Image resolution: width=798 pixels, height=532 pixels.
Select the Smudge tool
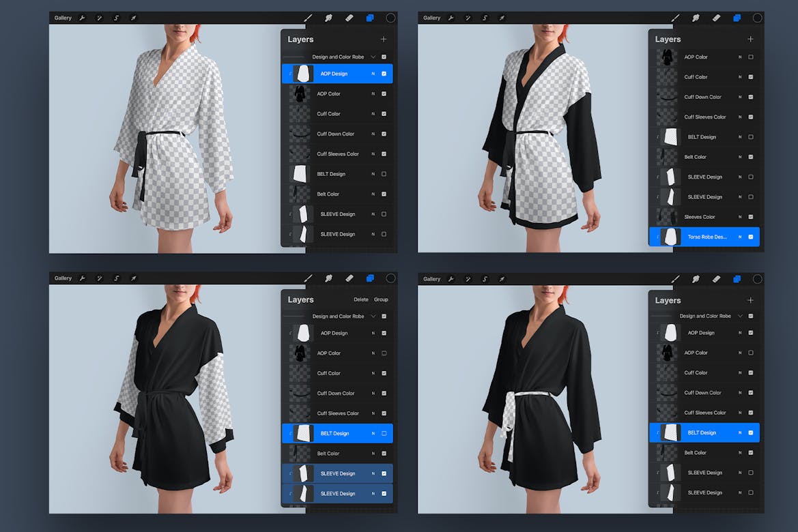(328, 18)
